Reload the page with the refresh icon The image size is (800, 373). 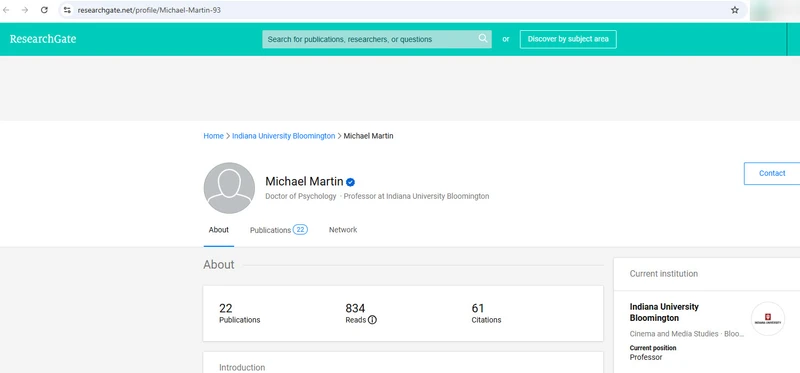tap(44, 10)
